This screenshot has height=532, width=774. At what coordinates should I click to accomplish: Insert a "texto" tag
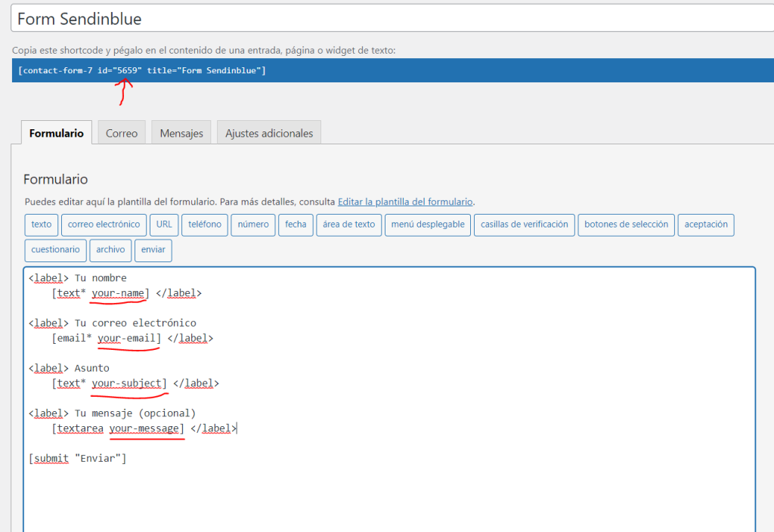42,224
